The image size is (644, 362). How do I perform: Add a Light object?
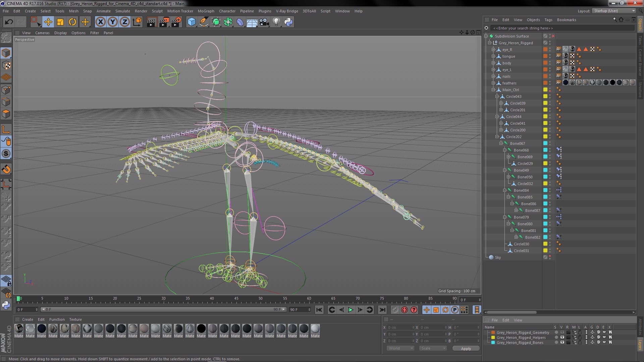coord(276,22)
